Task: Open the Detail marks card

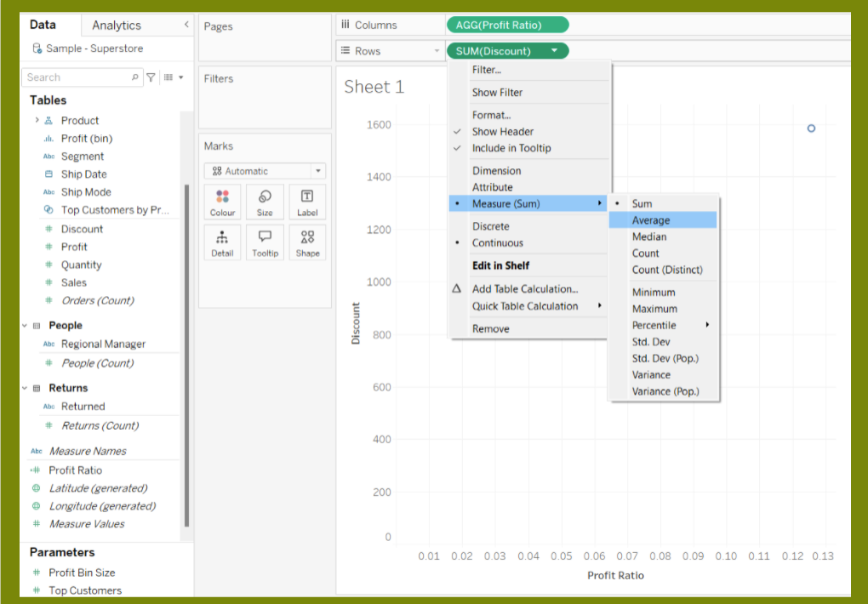Action: [x=223, y=243]
